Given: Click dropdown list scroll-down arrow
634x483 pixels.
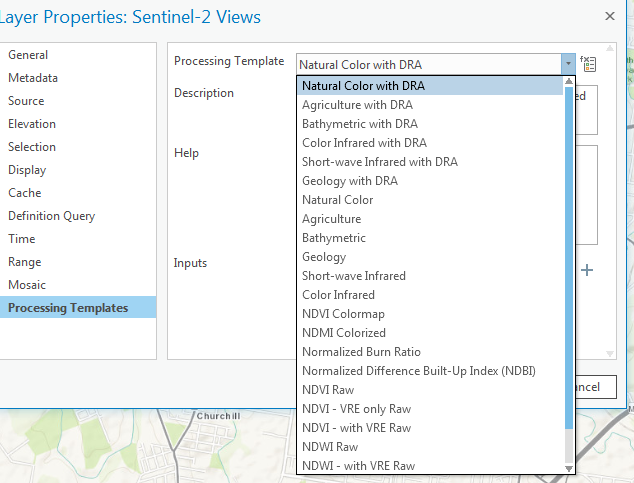Looking at the screenshot, I should pos(569,468).
